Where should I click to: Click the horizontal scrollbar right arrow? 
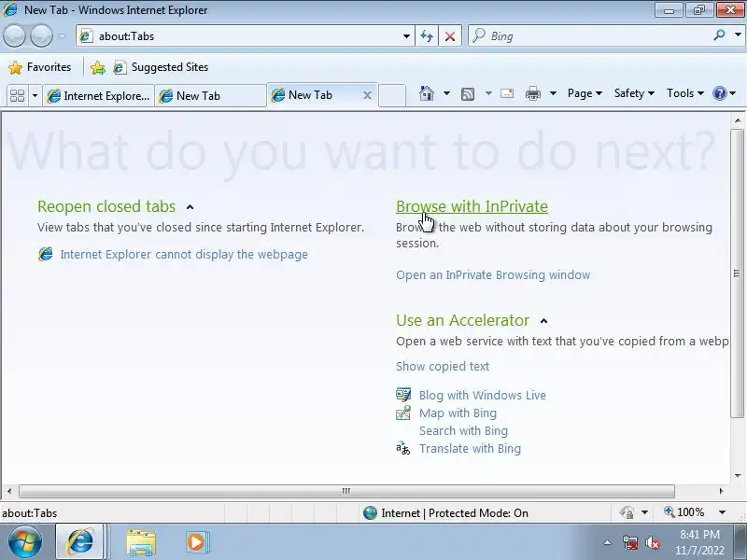pyautogui.click(x=721, y=491)
